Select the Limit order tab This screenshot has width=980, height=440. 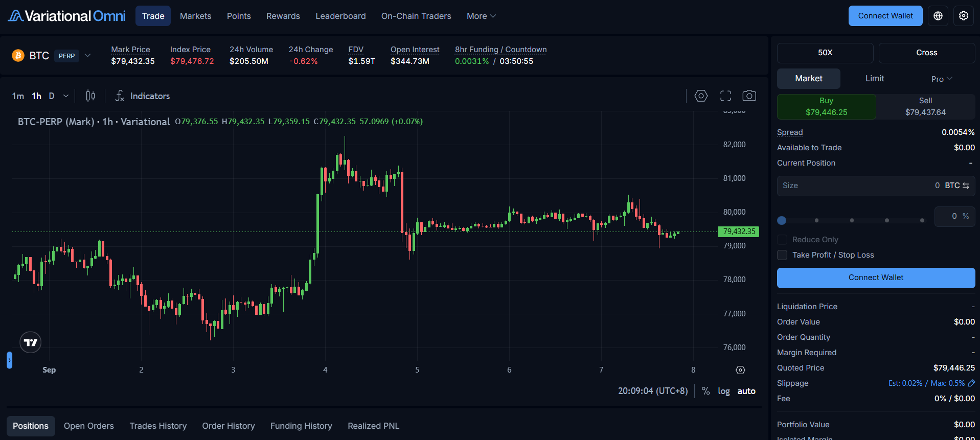[875, 79]
